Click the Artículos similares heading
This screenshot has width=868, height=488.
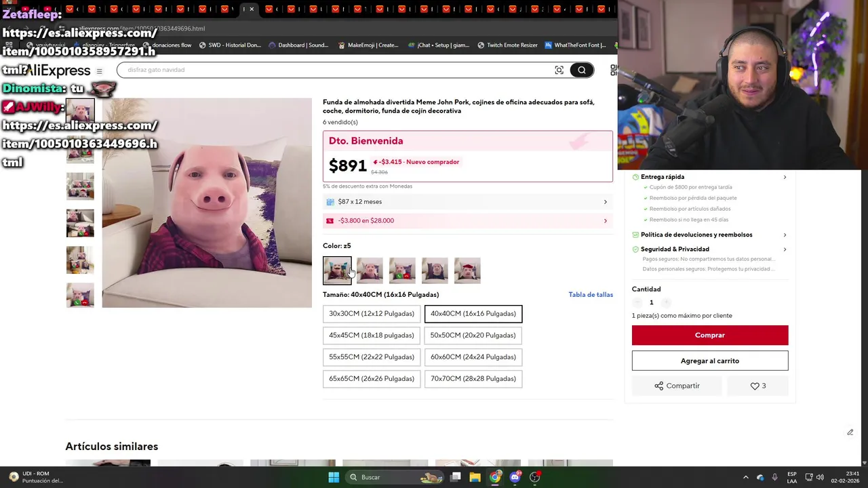(x=112, y=447)
